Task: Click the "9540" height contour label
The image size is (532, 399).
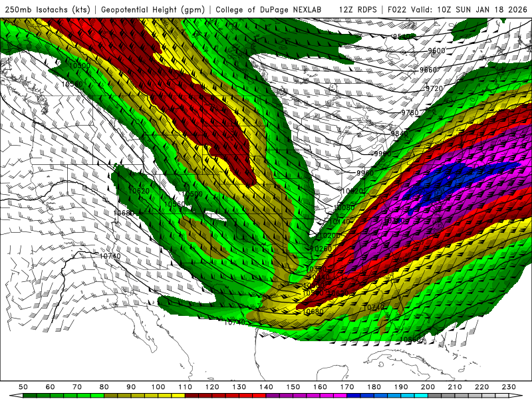Action: point(401,37)
